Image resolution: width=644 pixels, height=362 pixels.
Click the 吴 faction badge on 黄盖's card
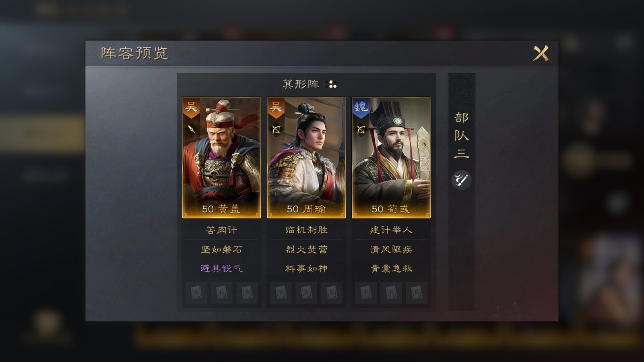click(191, 107)
